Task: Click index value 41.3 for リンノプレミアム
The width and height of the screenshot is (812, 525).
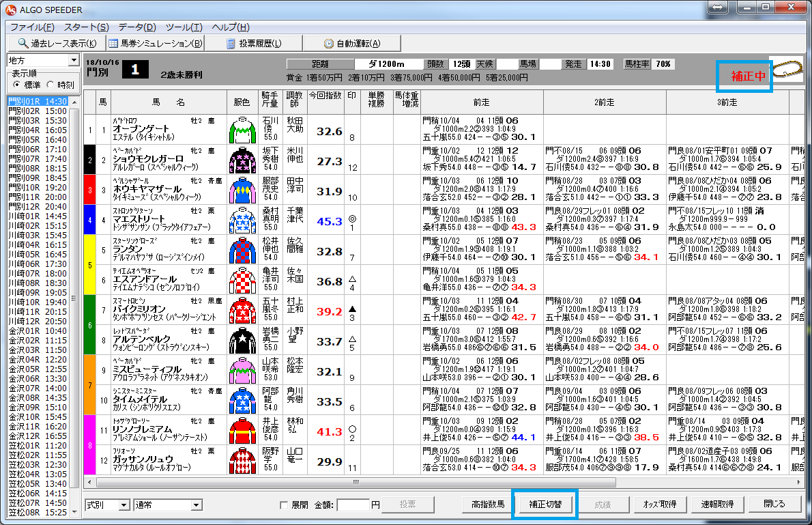Action: click(330, 431)
